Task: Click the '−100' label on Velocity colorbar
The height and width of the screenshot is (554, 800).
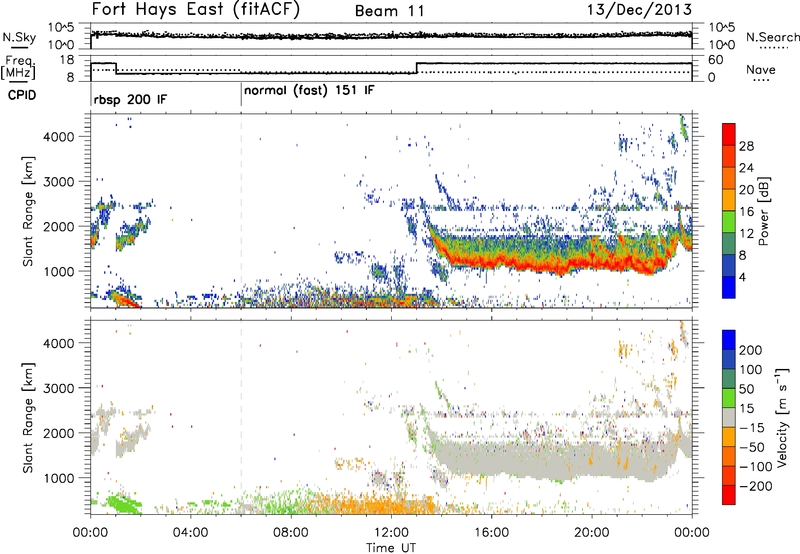Action: (x=756, y=467)
